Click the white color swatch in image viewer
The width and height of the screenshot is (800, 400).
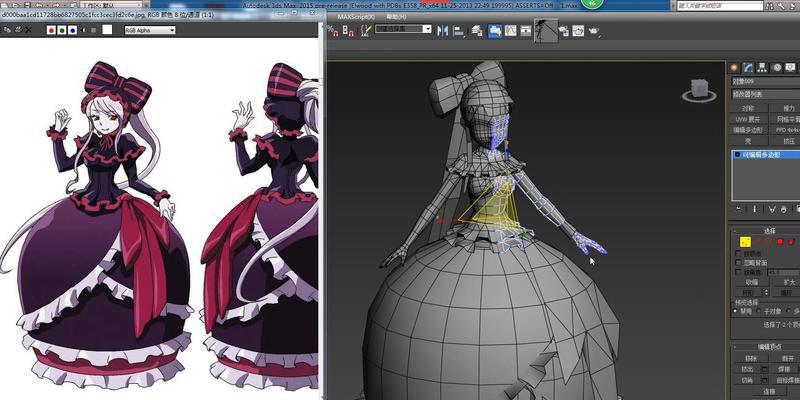pos(107,30)
